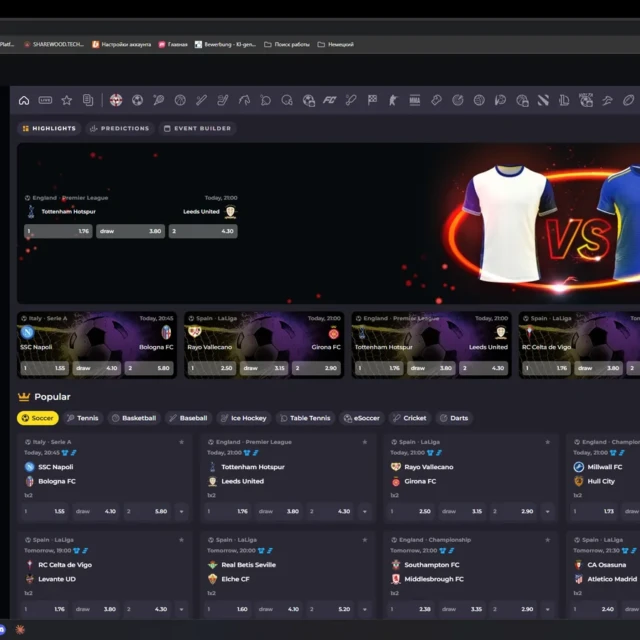Select the FC game icon
The image size is (640, 640).
329,100
